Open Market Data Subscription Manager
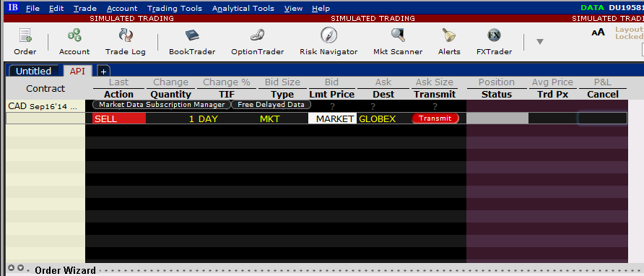 (162, 105)
